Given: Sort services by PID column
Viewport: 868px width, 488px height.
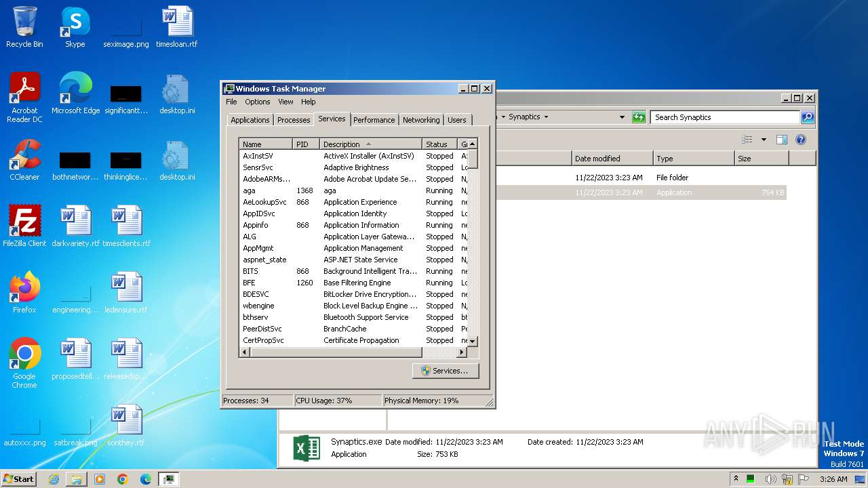Looking at the screenshot, I should [307, 144].
